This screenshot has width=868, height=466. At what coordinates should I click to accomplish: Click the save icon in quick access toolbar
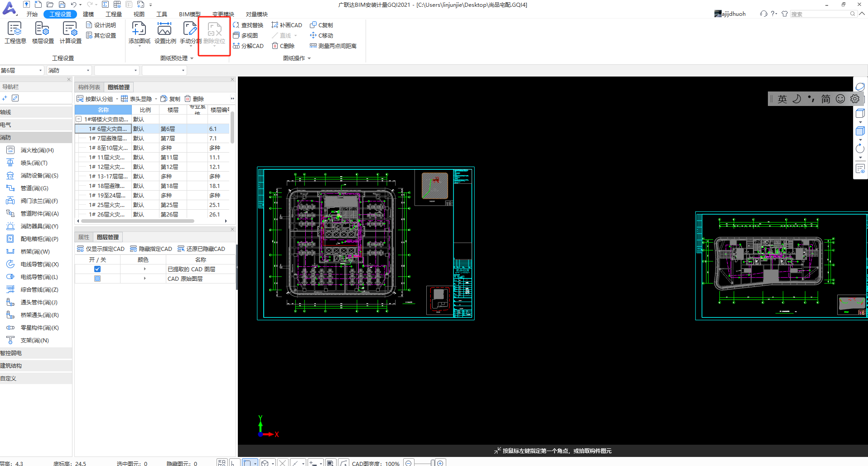pos(62,5)
